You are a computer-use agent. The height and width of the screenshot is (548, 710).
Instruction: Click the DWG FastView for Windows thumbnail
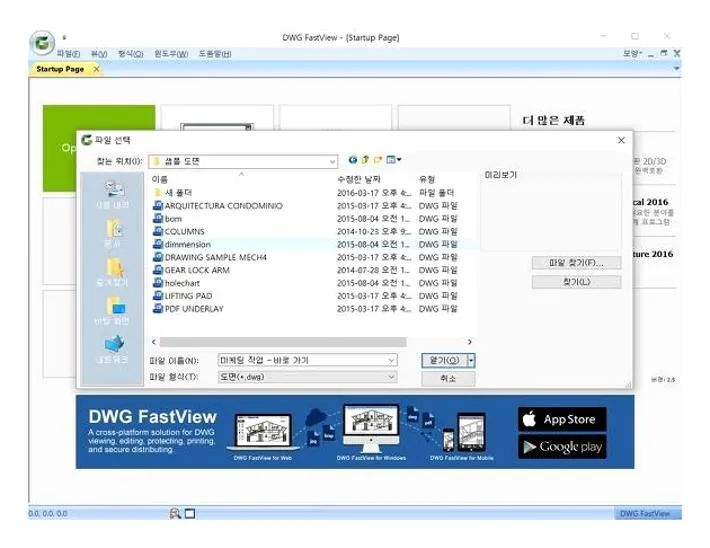371,428
